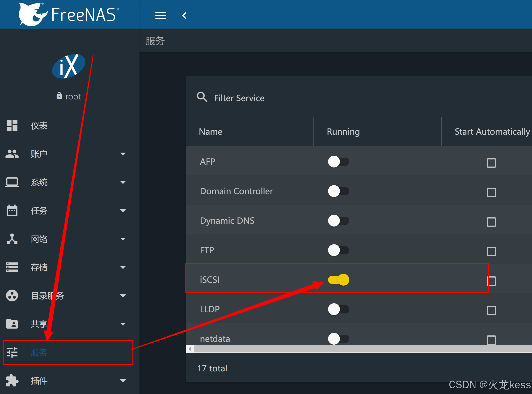Click the Dynamic DNS service name
Viewport: 532px width, 394px height.
[227, 221]
